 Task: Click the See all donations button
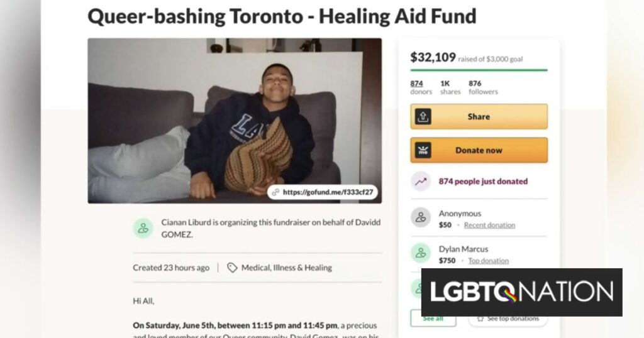click(433, 319)
